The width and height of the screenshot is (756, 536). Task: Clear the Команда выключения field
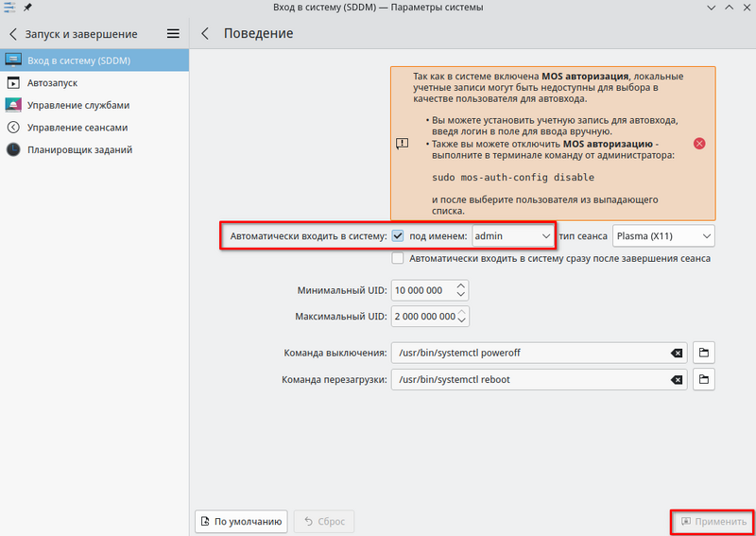677,353
